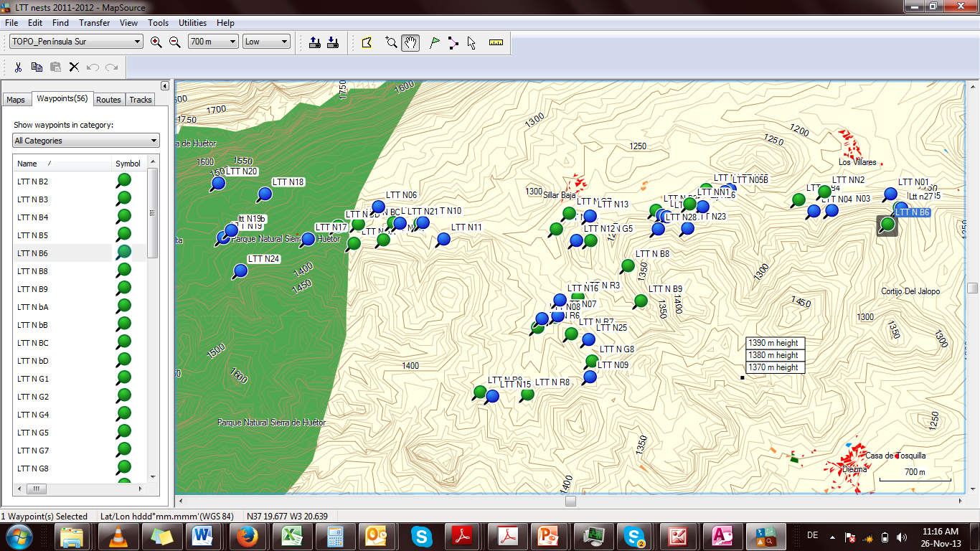This screenshot has height=551, width=980.
Task: Select waypoint LTT N B9 in list
Action: 33,289
